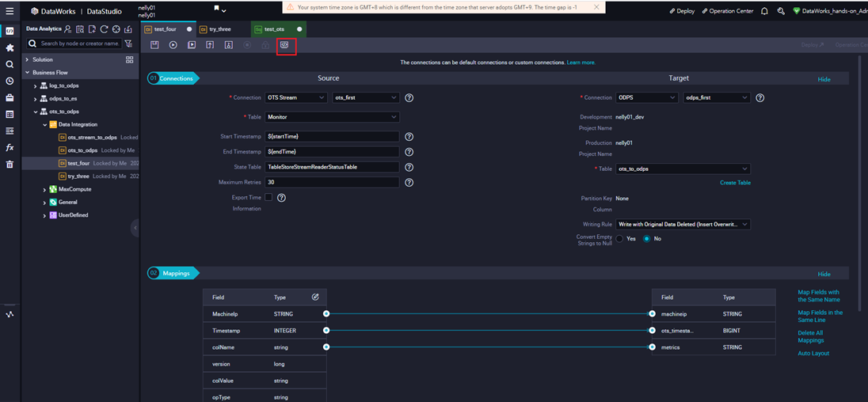The width and height of the screenshot is (868, 402).
Task: Click the locate target icon in Data Analytics header
Action: [116, 29]
